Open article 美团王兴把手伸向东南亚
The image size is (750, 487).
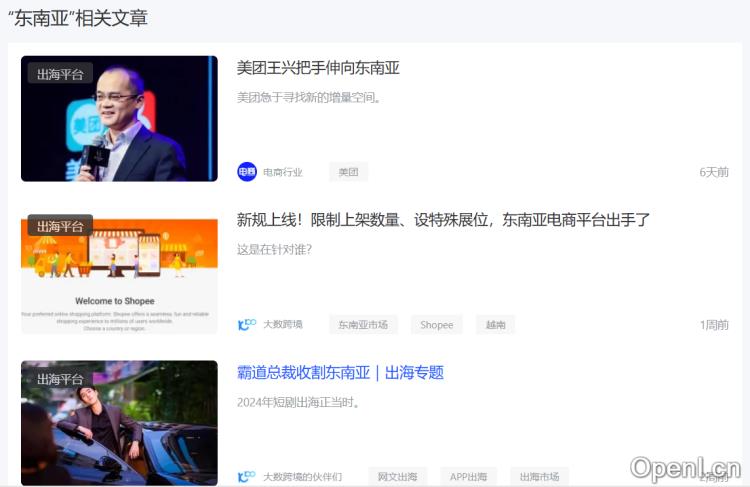point(318,68)
